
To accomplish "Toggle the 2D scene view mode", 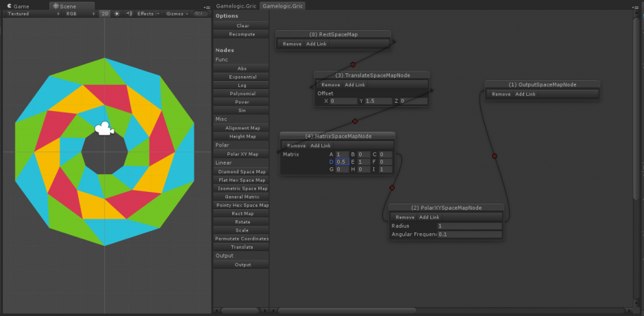I will point(105,14).
